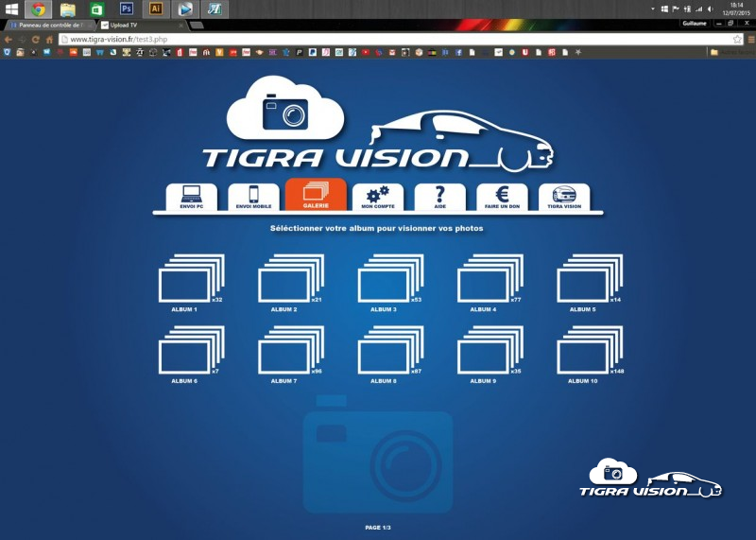Screen dimensions: 756x540
Task: Open Album 7 thumbnail
Action: 289,351
